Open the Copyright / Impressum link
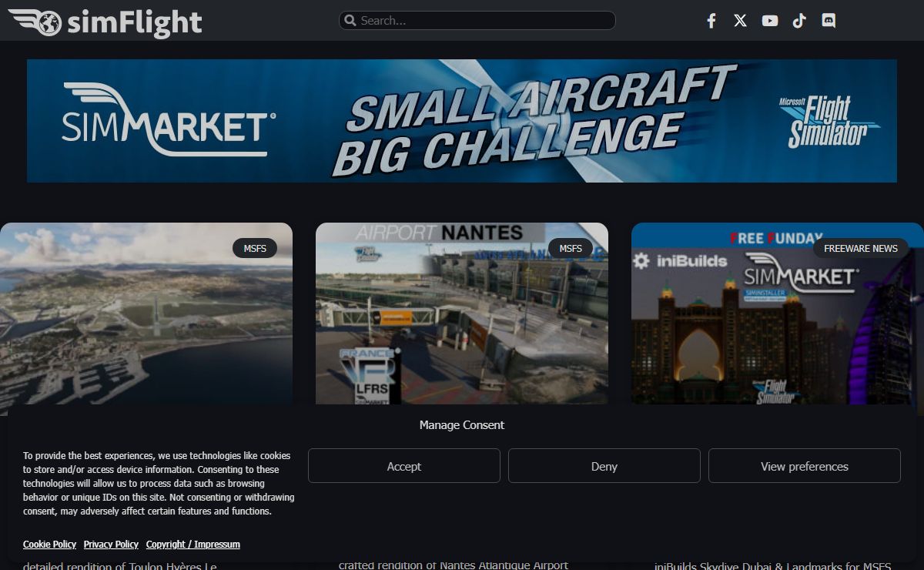This screenshot has width=924, height=570. tap(193, 544)
